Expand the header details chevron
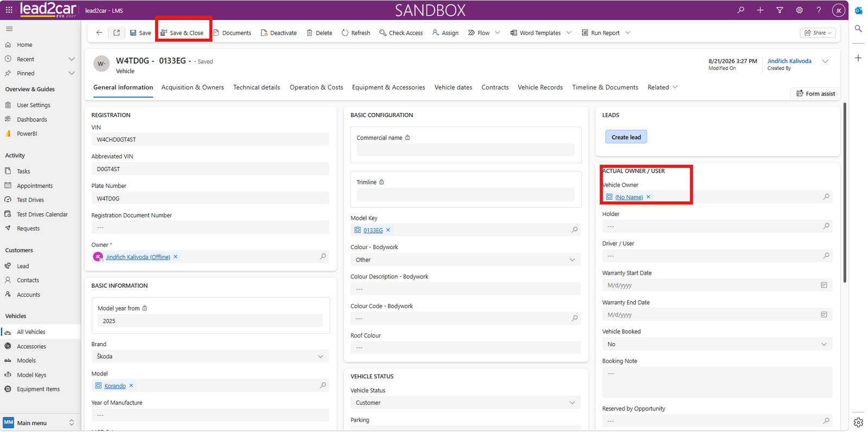This screenshot has height=432, width=868. coord(825,61)
